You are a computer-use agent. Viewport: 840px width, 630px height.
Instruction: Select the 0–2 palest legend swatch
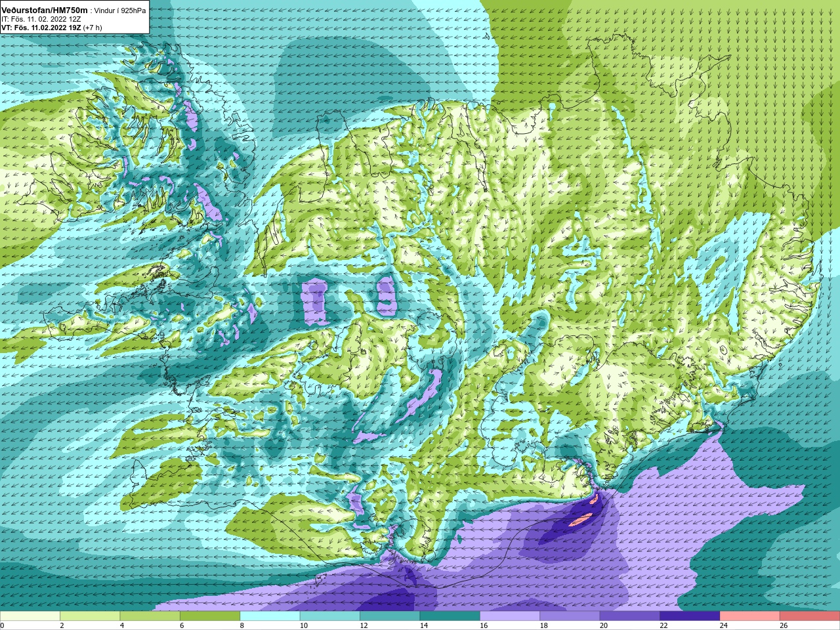30,616
